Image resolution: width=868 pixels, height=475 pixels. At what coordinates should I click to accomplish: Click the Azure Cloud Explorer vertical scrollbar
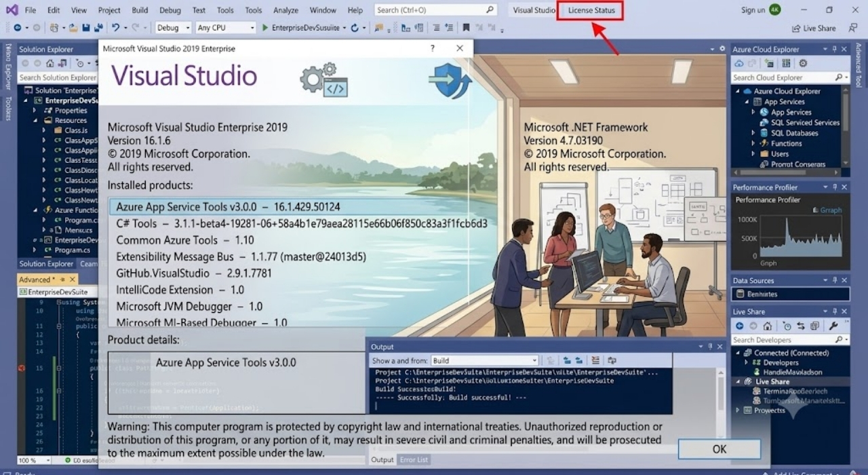(x=845, y=126)
